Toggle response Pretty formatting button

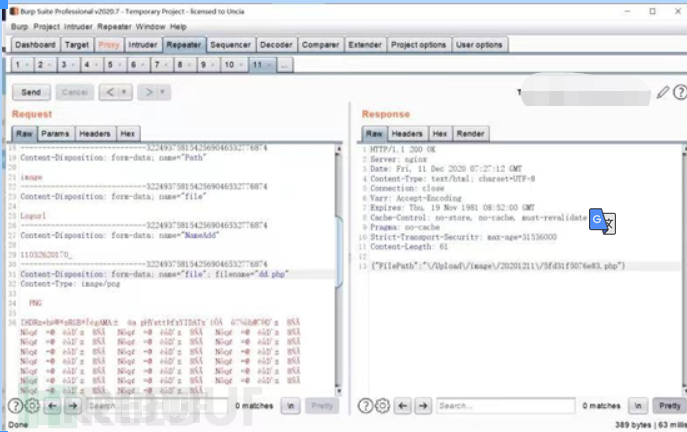[x=669, y=406]
